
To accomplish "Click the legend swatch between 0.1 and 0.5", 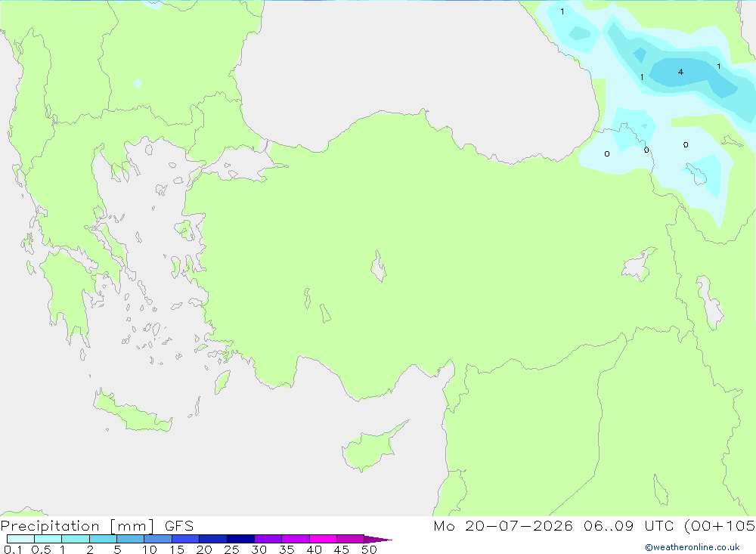I will (x=20, y=539).
